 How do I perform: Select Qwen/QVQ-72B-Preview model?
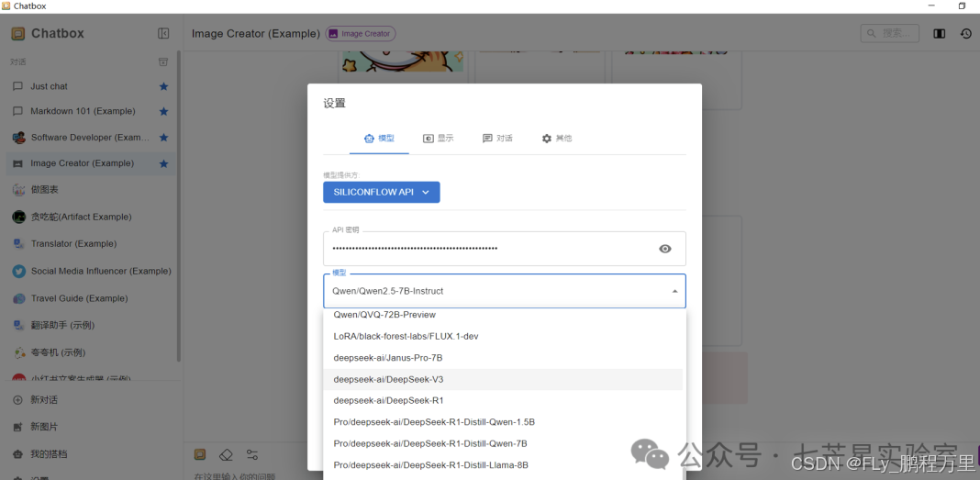click(503, 315)
